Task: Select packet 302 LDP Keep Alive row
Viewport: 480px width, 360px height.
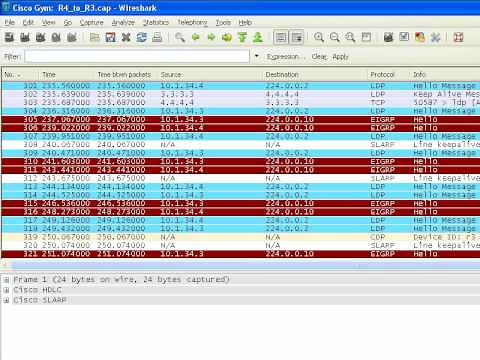Action: tap(241, 94)
